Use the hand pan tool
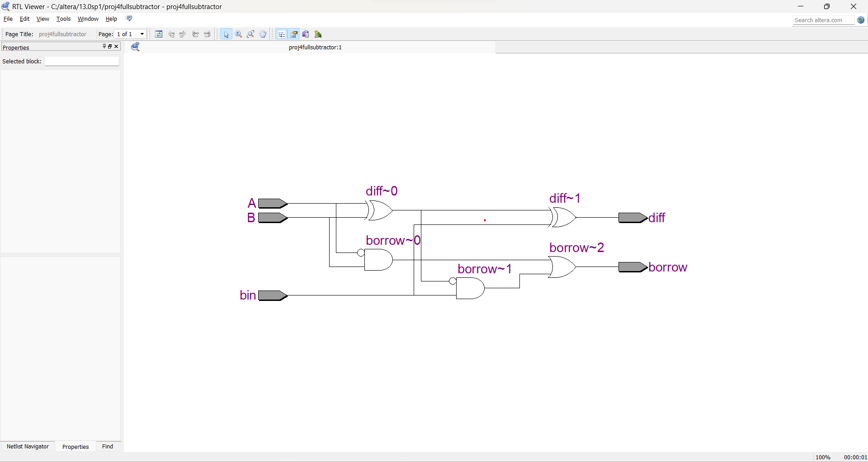This screenshot has height=462, width=868. tap(263, 34)
